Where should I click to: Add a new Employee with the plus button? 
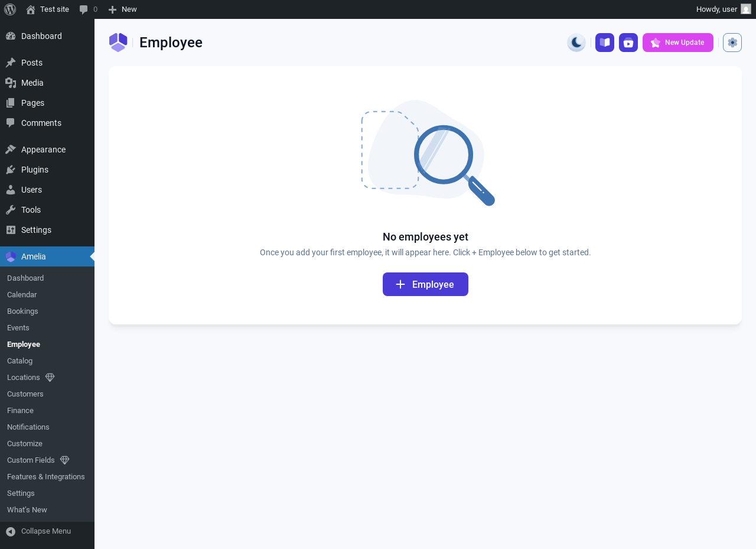coord(425,284)
